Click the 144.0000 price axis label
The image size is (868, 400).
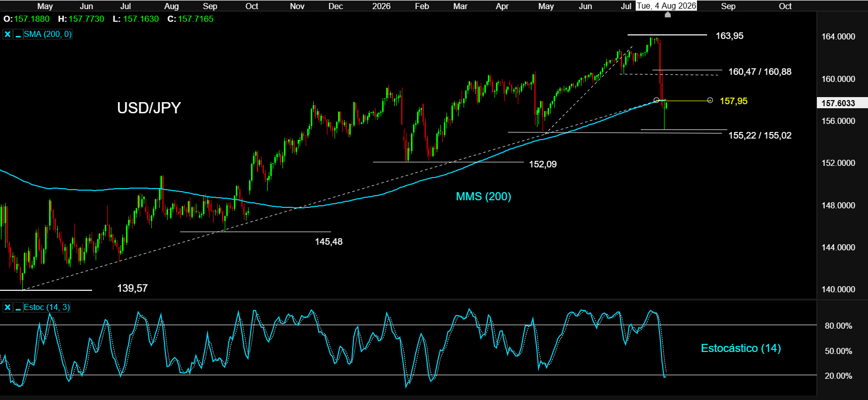[838, 247]
